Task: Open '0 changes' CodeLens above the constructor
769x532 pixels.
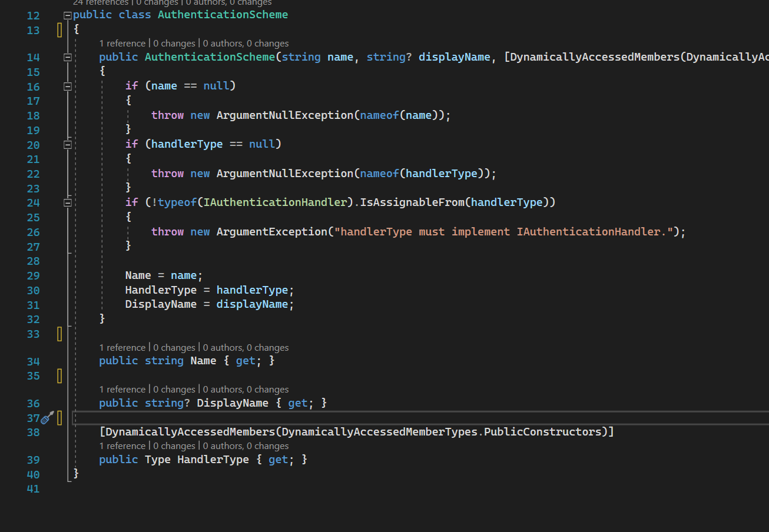Action: (174, 44)
